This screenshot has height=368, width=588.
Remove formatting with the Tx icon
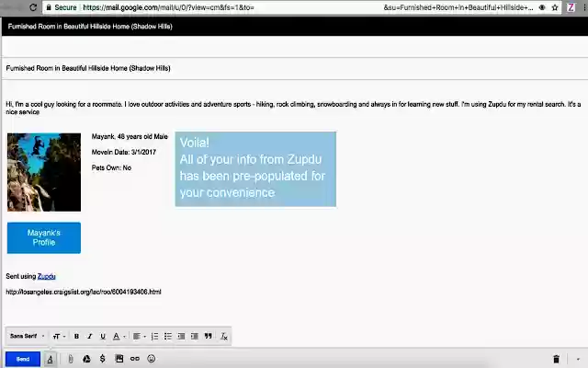click(x=224, y=337)
